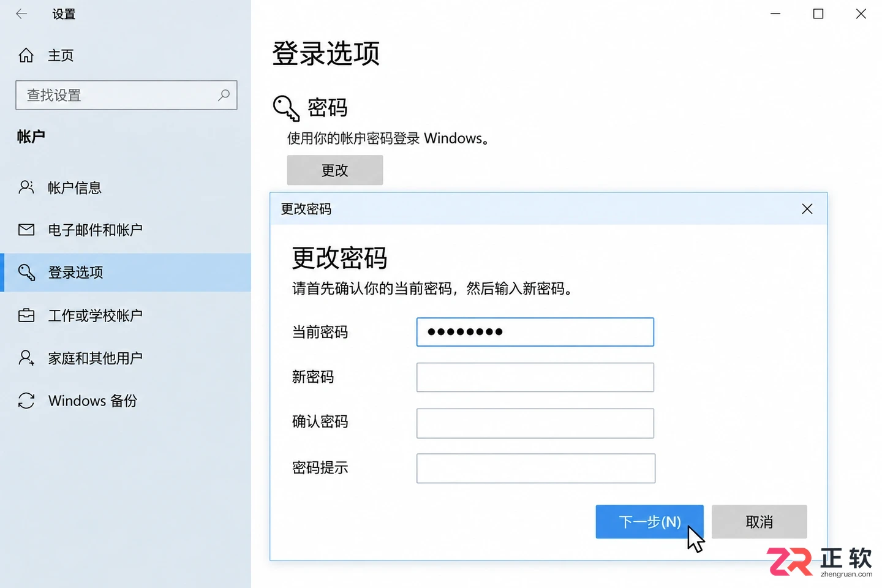Screen dimensions: 882x588
Task: Click the 新密码 label
Action: [x=313, y=377]
